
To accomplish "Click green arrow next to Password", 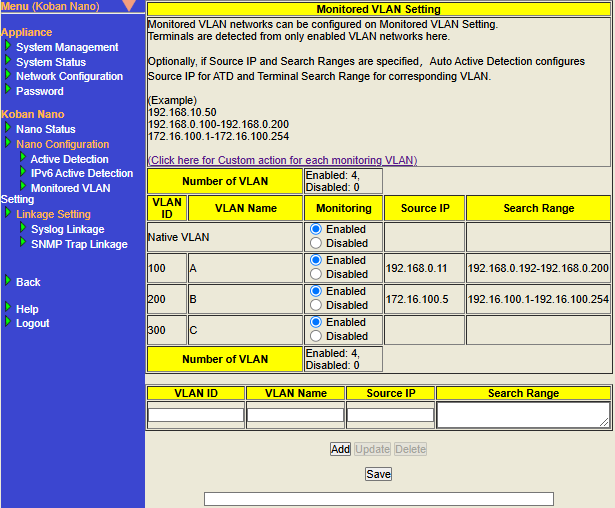I will click(x=8, y=90).
